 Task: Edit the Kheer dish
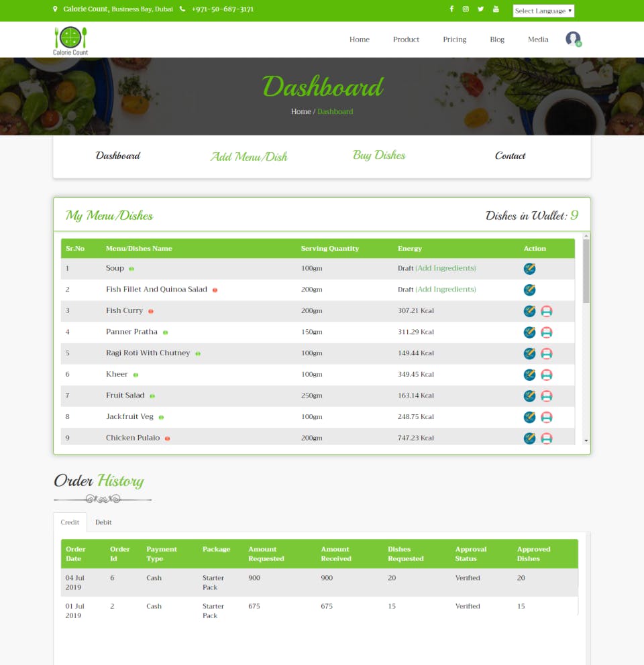tap(529, 375)
